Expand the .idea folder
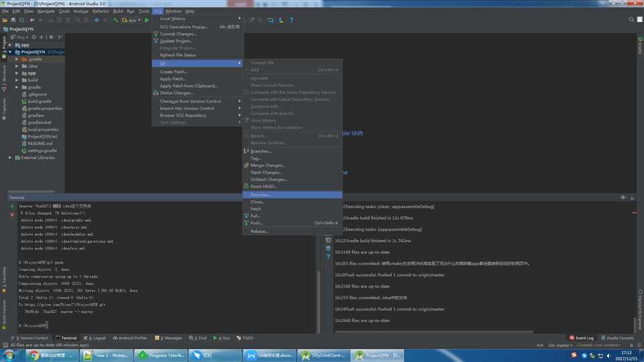 coord(17,66)
